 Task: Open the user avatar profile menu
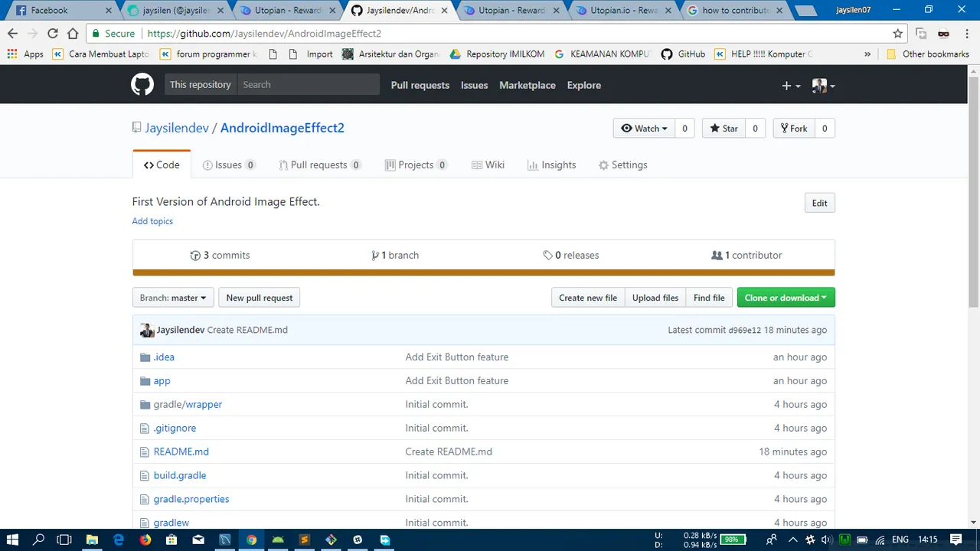pos(823,86)
